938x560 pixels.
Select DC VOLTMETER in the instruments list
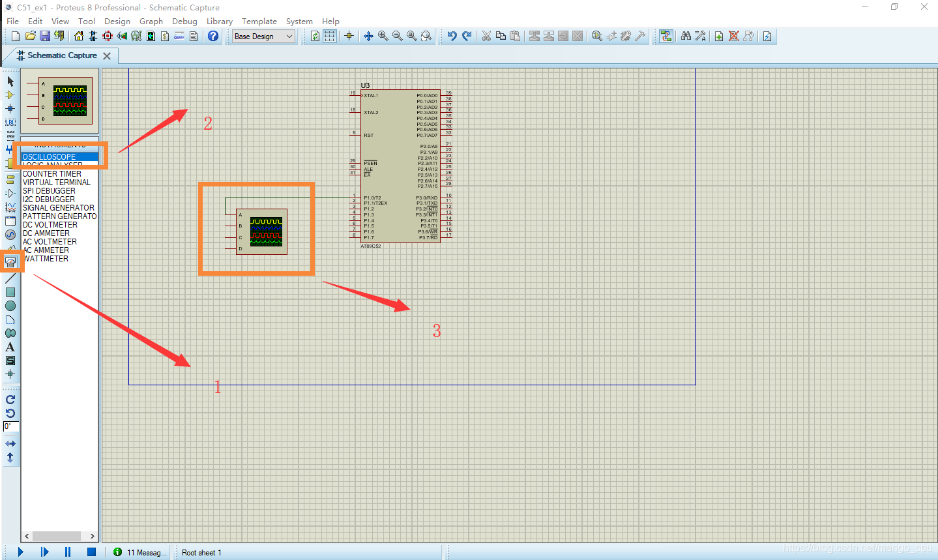pyautogui.click(x=50, y=225)
